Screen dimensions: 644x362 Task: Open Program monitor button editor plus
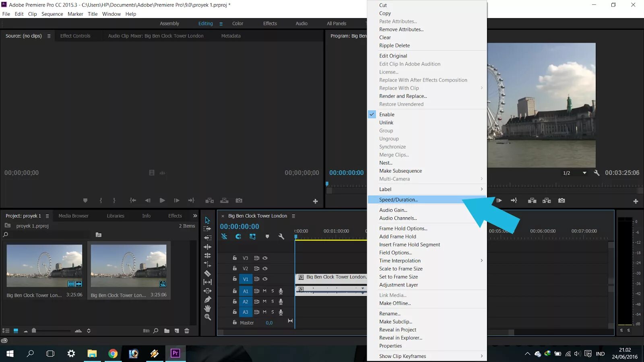click(636, 201)
